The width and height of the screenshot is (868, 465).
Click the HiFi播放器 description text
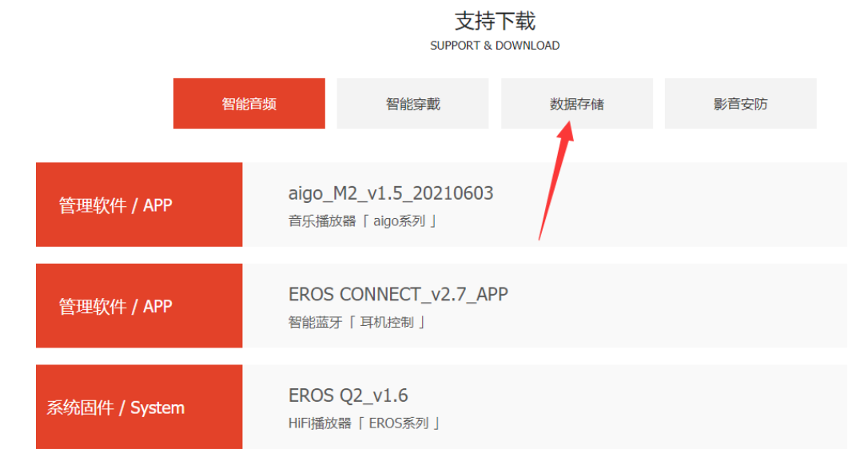tap(320, 423)
